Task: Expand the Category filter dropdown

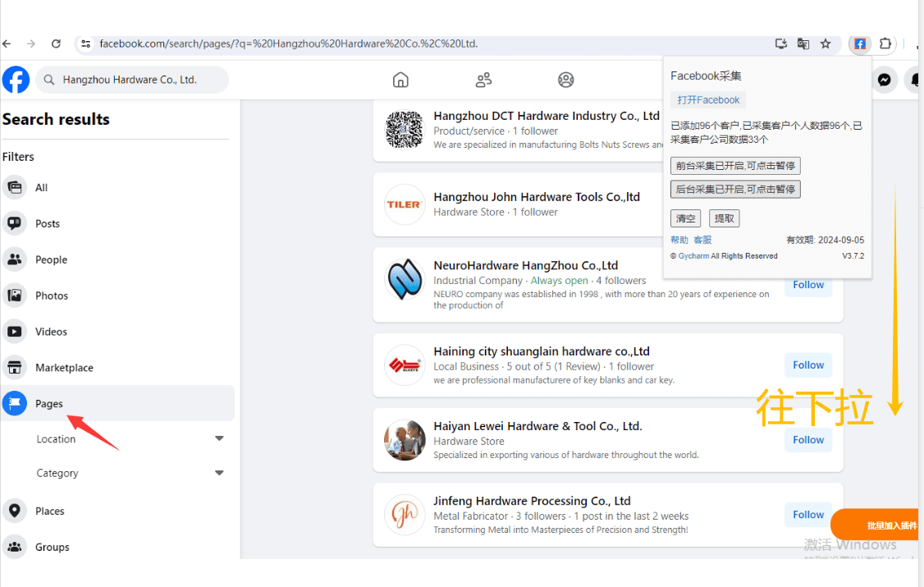Action: 219,473
